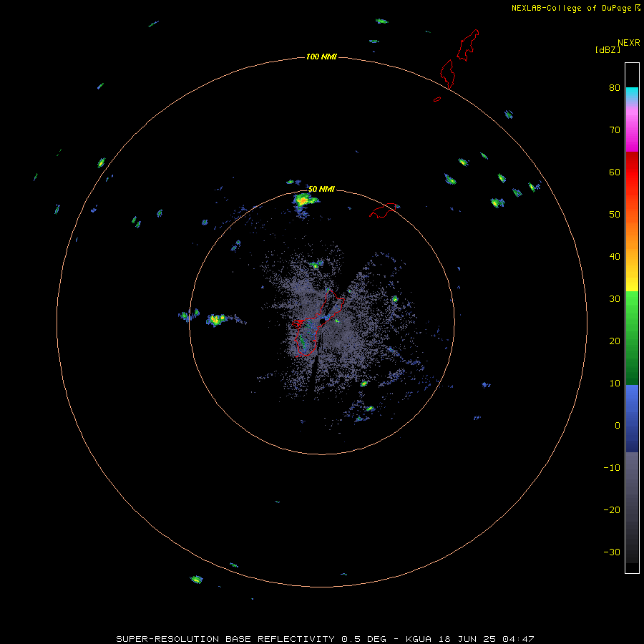
Task: Click the yellow-cored echo west of Guam inside the ring
Action: tap(216, 319)
